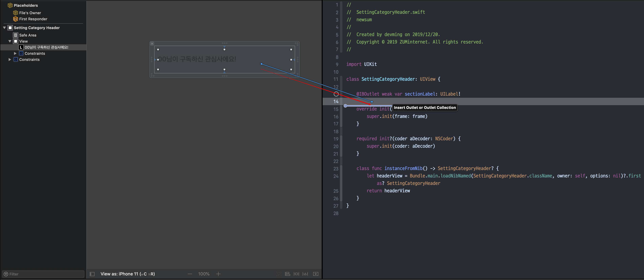644x280 pixels.
Task: Collapse the View disclosure triangle
Action: point(10,41)
